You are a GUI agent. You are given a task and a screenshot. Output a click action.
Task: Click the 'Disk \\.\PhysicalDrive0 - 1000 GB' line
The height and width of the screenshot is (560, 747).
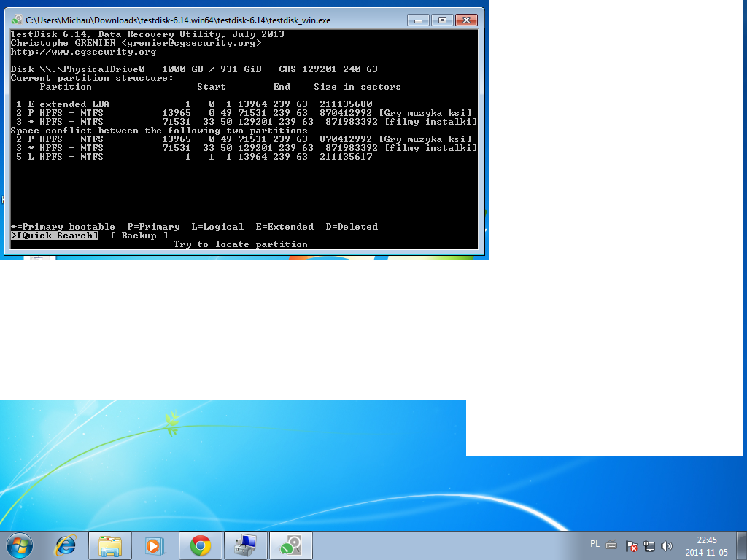[x=194, y=69]
